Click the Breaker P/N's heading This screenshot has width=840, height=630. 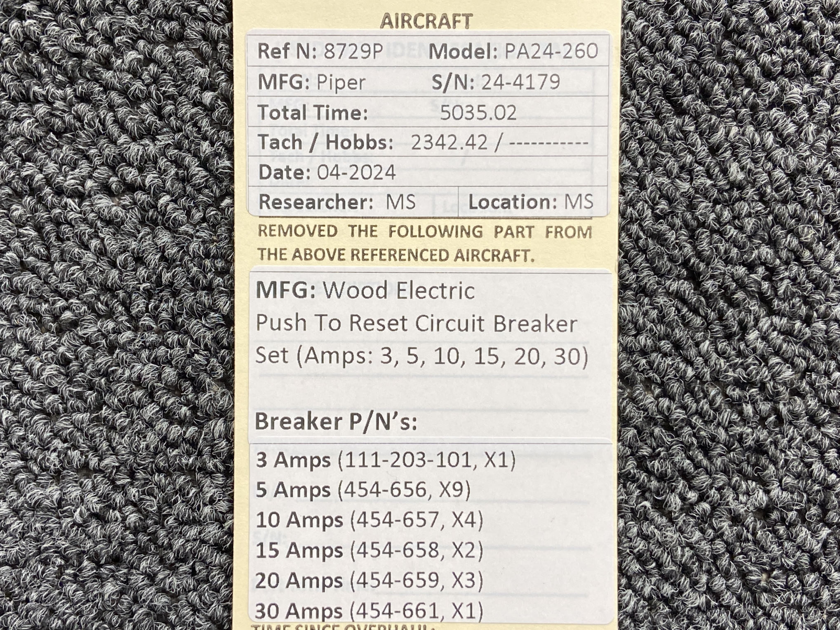point(336,422)
